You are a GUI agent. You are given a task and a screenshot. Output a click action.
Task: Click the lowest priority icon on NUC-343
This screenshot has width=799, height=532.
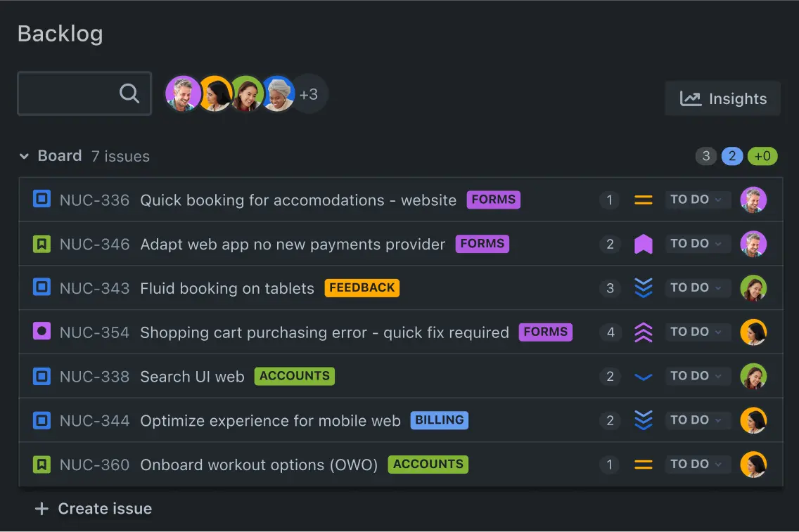[x=644, y=288]
